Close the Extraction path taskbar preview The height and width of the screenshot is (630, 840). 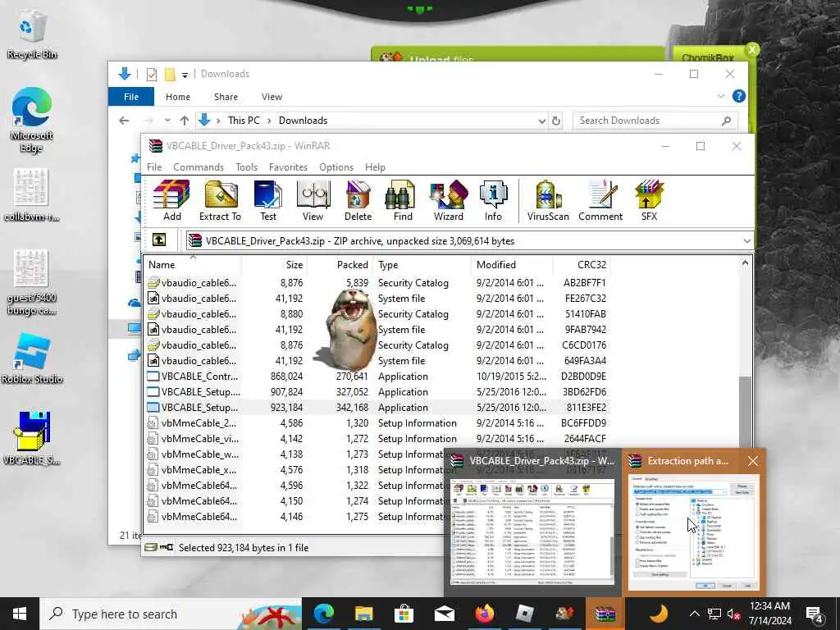click(753, 461)
